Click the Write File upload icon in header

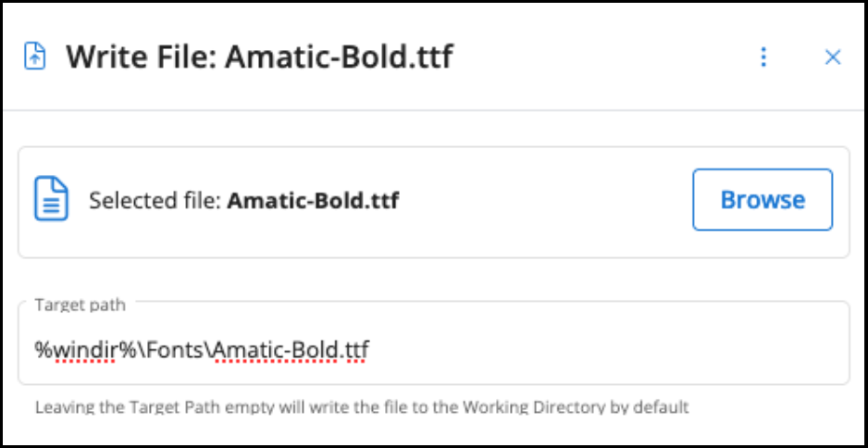click(x=35, y=57)
